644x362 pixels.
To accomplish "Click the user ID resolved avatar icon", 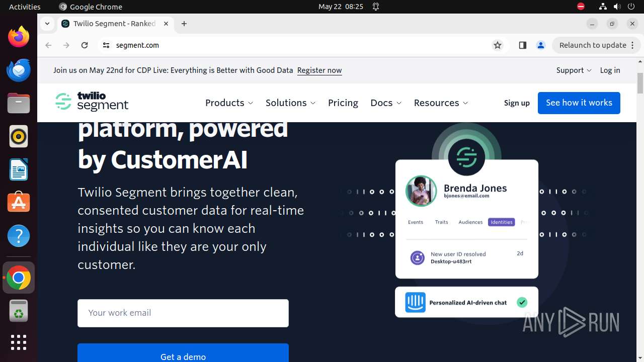I will (417, 258).
